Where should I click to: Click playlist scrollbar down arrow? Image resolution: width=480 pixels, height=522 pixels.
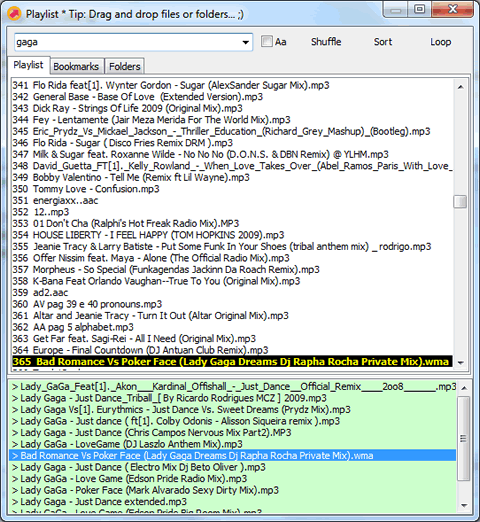(x=461, y=363)
